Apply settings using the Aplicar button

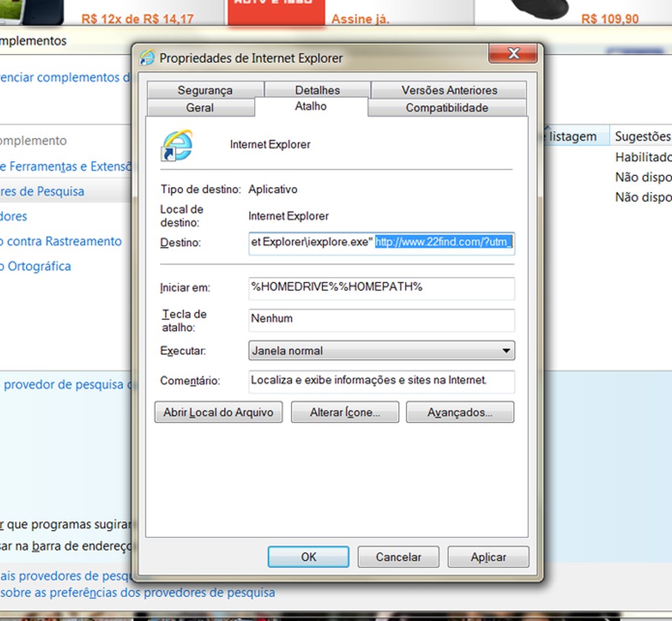pos(488,557)
